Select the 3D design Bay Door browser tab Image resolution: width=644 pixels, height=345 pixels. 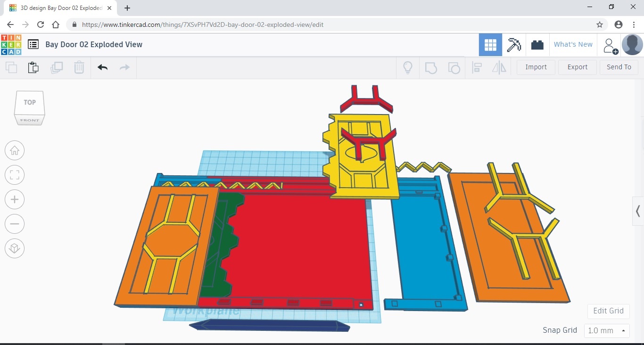[60, 8]
